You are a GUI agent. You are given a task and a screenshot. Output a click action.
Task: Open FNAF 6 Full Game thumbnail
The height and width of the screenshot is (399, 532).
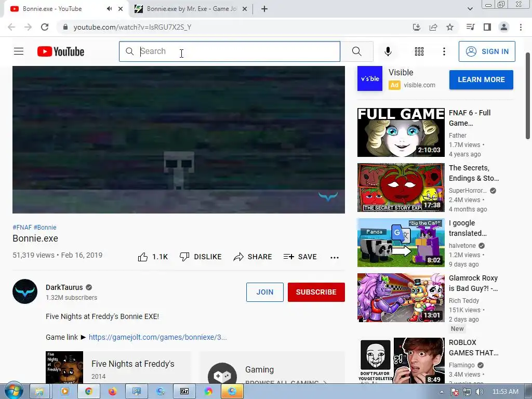(401, 132)
